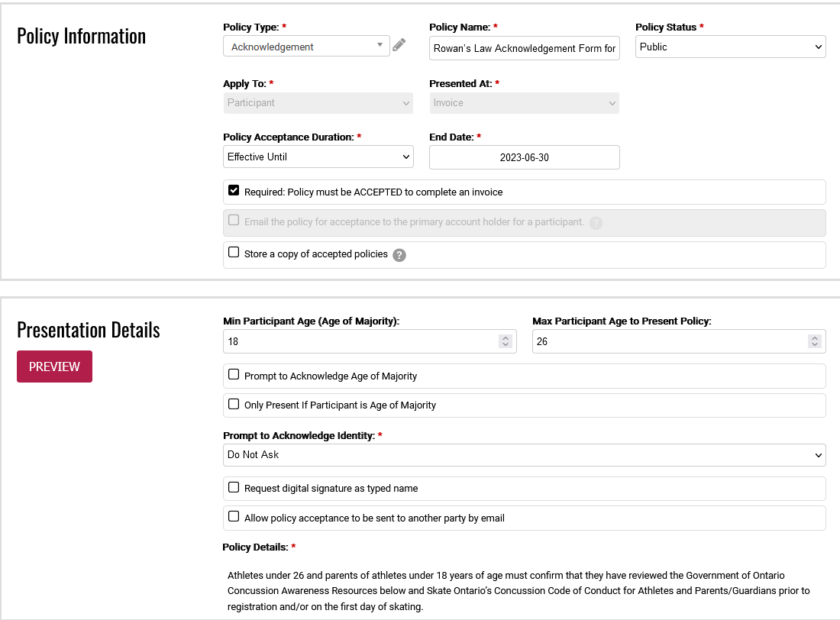Click help icon next to email policy option

(x=596, y=223)
